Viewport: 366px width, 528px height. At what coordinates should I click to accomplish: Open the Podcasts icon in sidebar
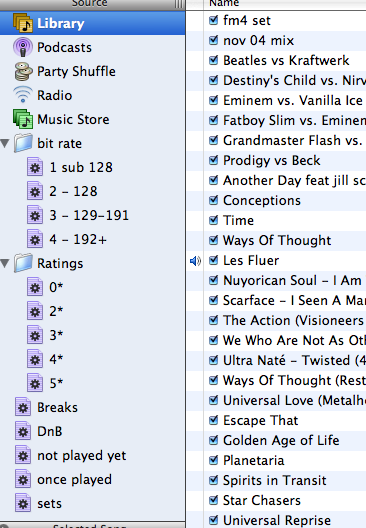point(23,47)
